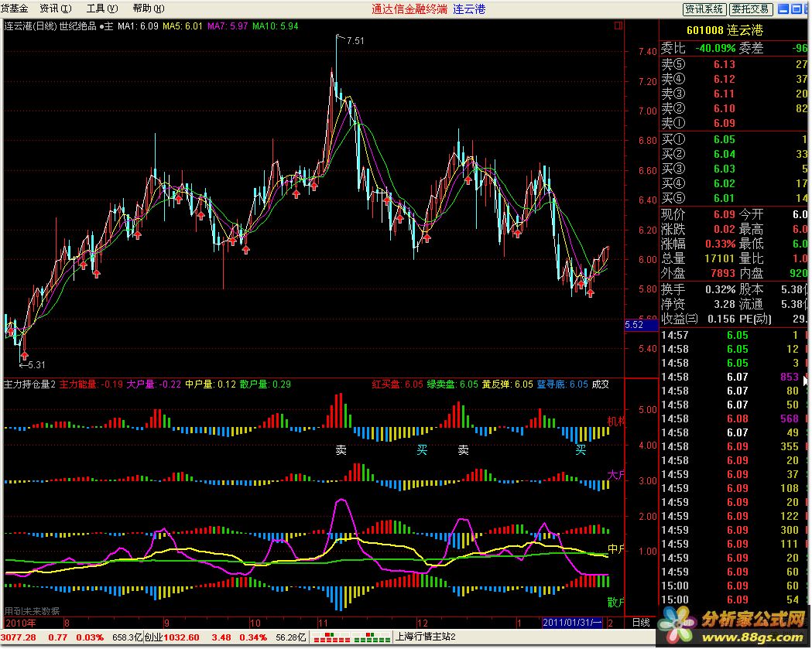The image size is (812, 649).
Task: Click the 机构 indicator line label
Action: pyautogui.click(x=615, y=422)
